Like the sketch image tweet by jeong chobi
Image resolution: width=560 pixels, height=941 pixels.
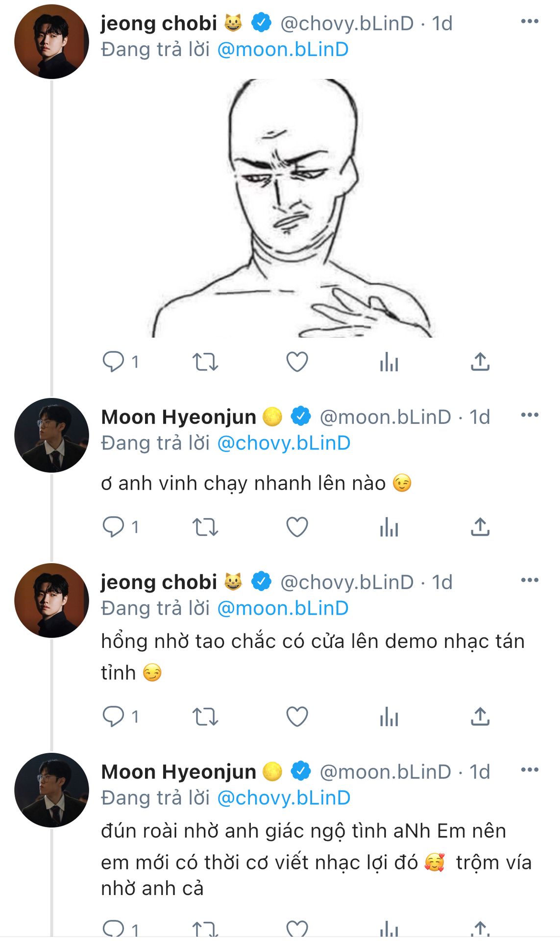click(297, 362)
